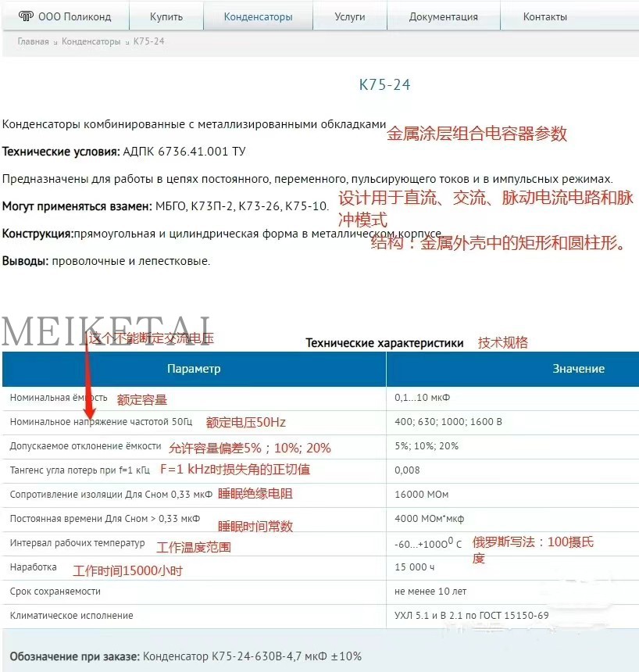Open the Услуги navigation tab
This screenshot has width=639, height=672.
(349, 15)
